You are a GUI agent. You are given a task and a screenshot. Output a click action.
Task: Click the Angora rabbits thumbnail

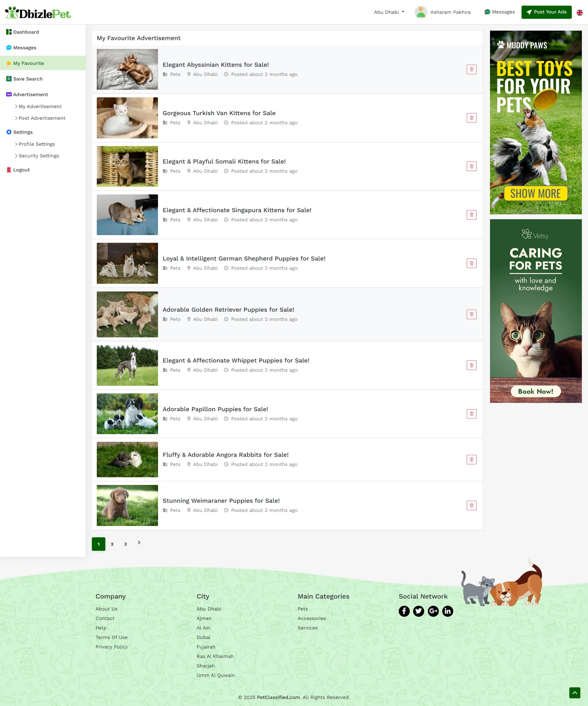coord(127,459)
